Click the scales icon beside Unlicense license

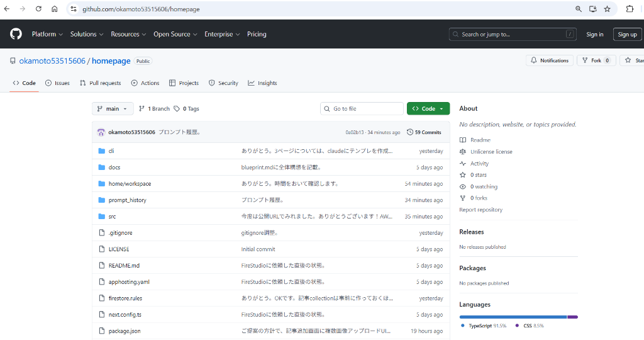pyautogui.click(x=463, y=152)
